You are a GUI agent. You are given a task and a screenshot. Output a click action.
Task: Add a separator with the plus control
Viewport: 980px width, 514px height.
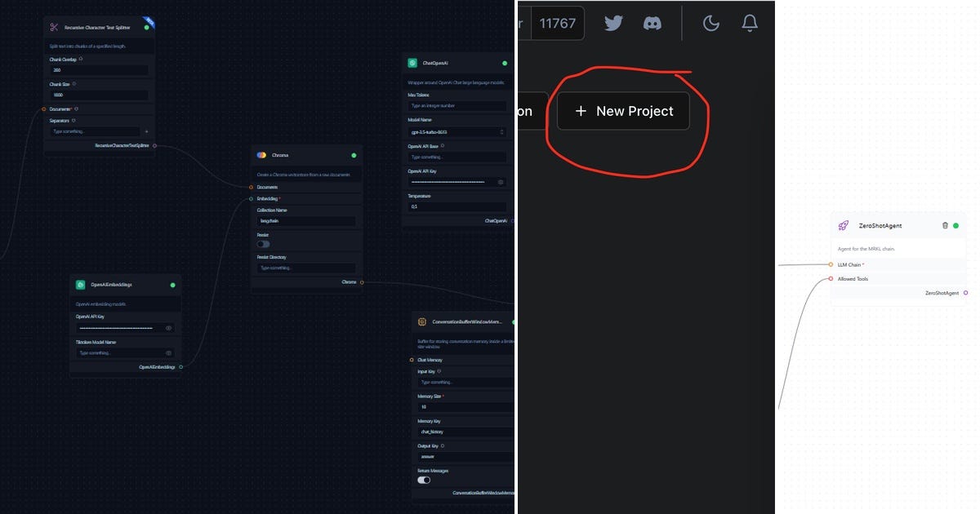(146, 131)
